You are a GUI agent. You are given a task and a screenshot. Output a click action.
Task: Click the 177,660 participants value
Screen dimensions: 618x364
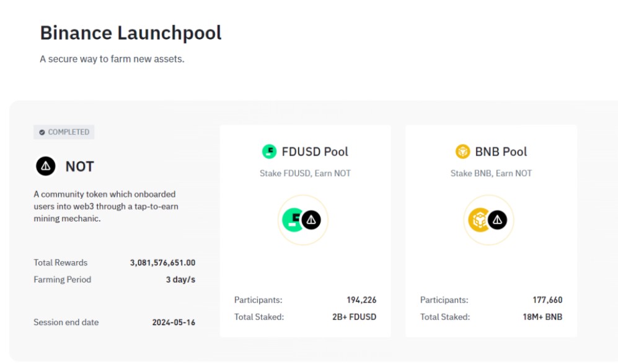(x=547, y=300)
